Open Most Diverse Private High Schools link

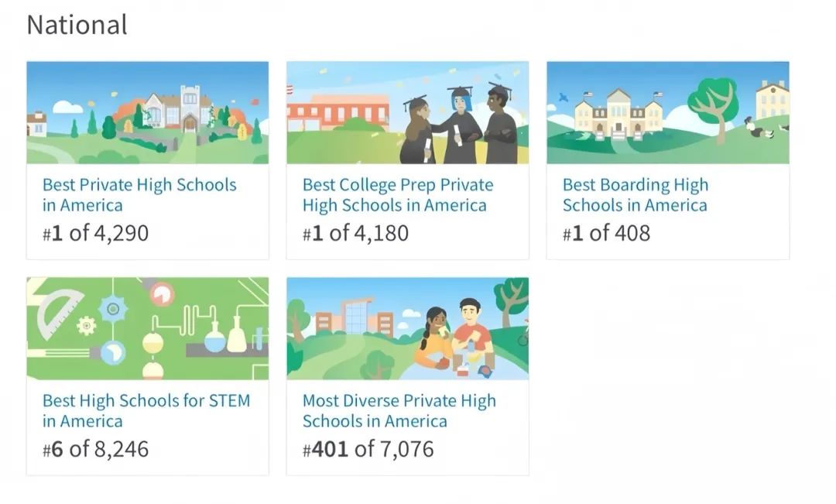(x=399, y=410)
